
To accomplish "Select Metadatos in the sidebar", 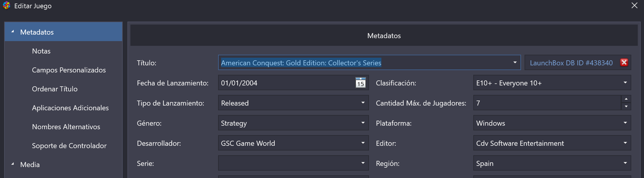I will tap(63, 32).
